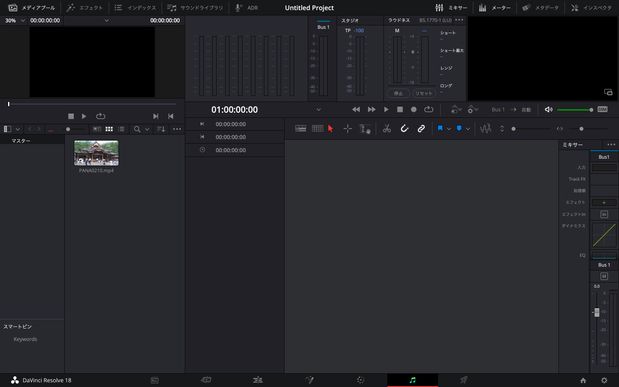Image resolution: width=619 pixels, height=387 pixels.
Task: Stop the timeline transport
Action: (x=400, y=109)
